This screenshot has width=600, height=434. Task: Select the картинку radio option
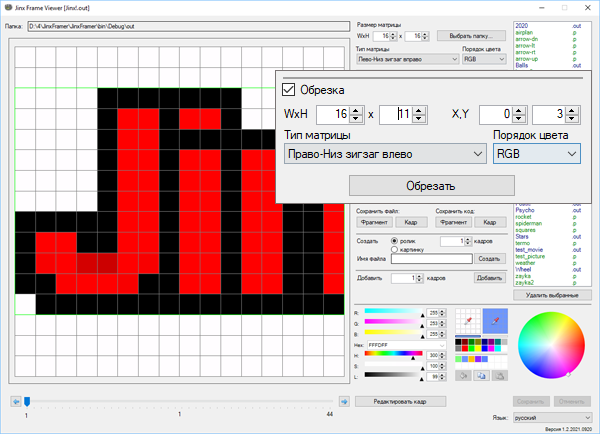coord(394,250)
